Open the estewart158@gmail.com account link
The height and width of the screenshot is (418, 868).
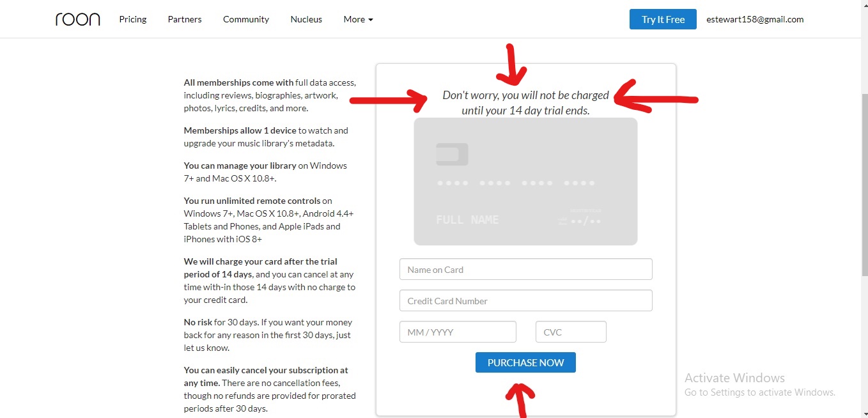[755, 19]
